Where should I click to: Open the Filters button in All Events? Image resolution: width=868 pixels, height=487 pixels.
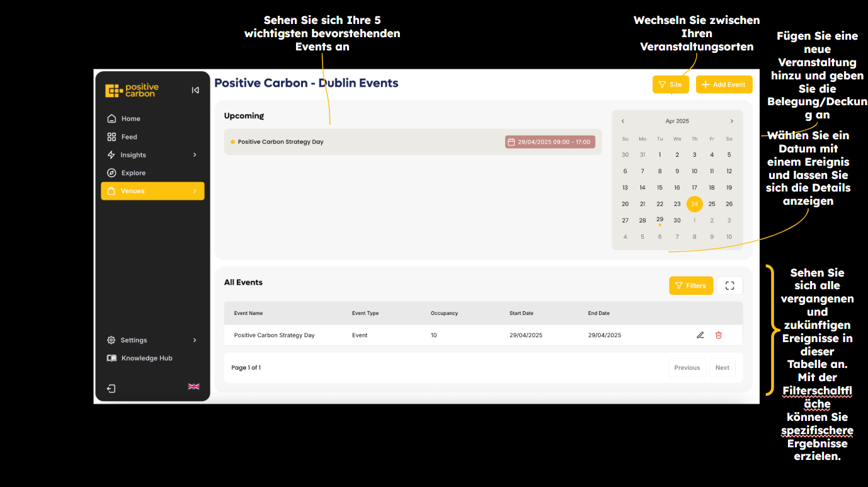coord(690,285)
